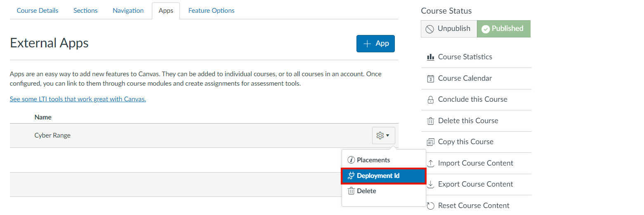Click the Course Statistics bar chart icon
The image size is (644, 215).
430,57
